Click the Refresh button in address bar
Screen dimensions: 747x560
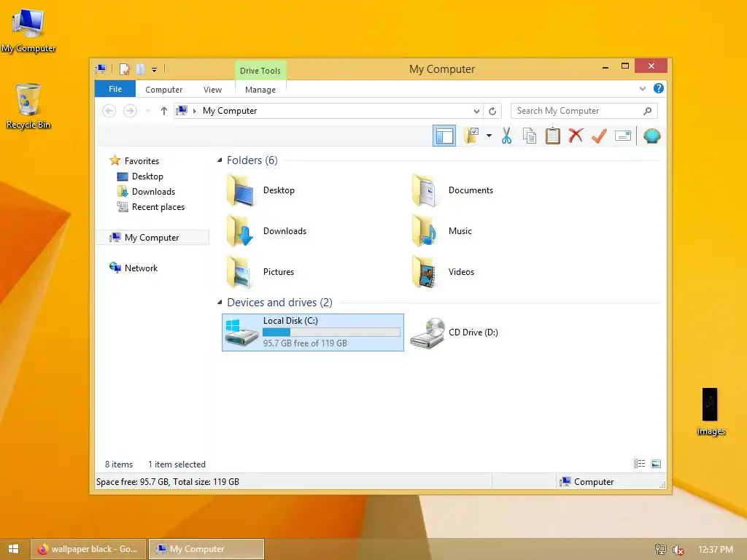tap(492, 112)
